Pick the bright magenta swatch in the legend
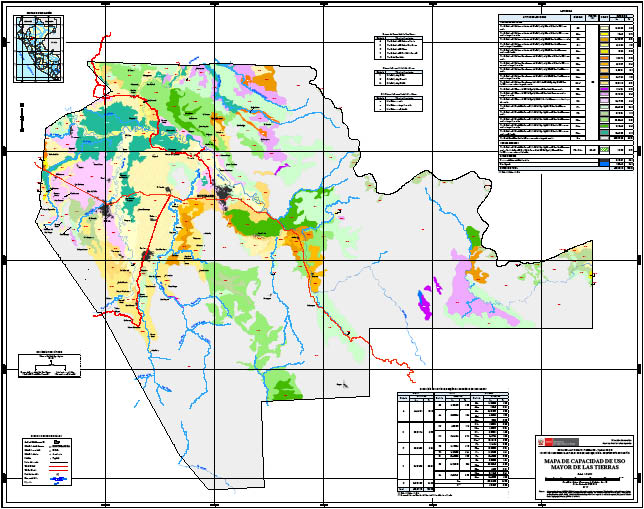Image resolution: width=644 pixels, height=509 pixels. click(x=604, y=90)
